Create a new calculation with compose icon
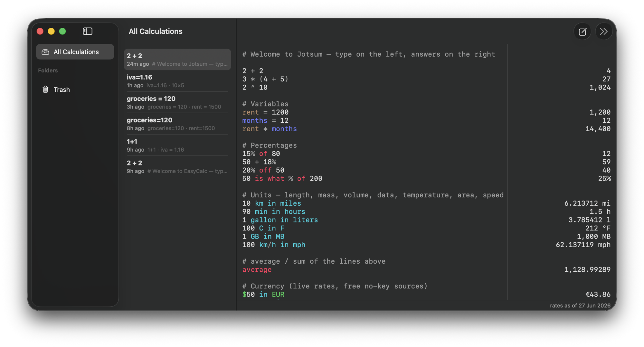 pos(582,32)
